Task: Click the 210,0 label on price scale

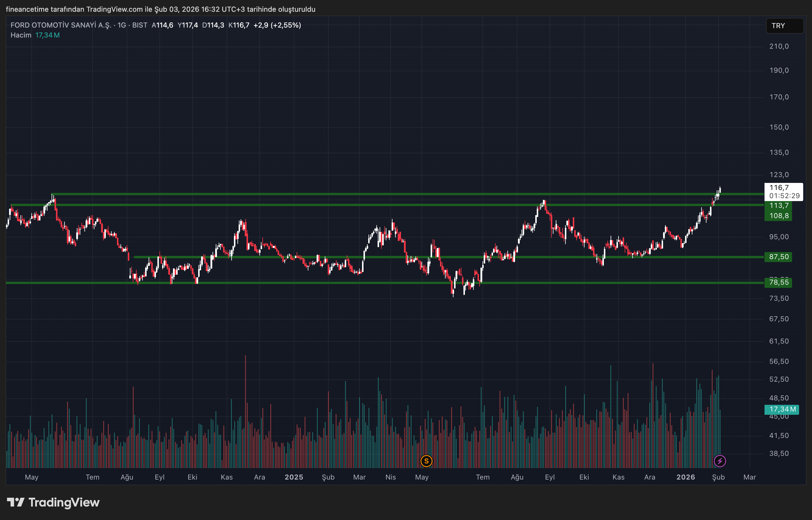Action: (779, 46)
